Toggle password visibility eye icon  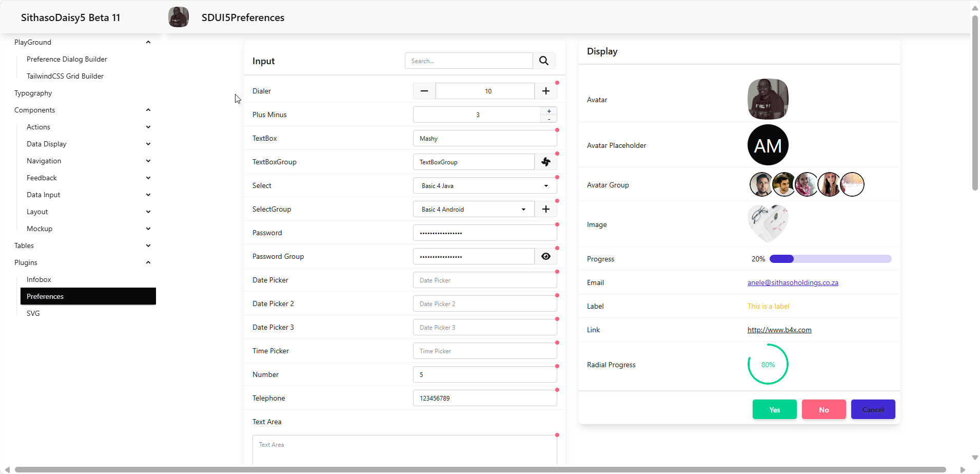coord(546,256)
